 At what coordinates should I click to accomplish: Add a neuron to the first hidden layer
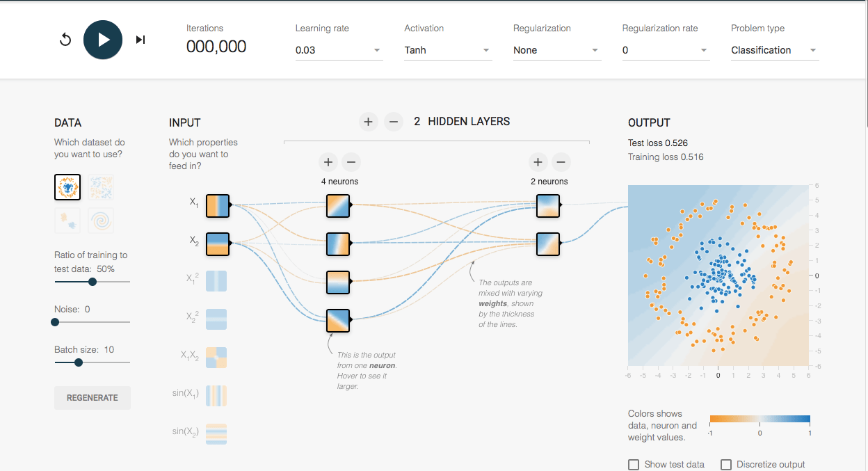[328, 163]
